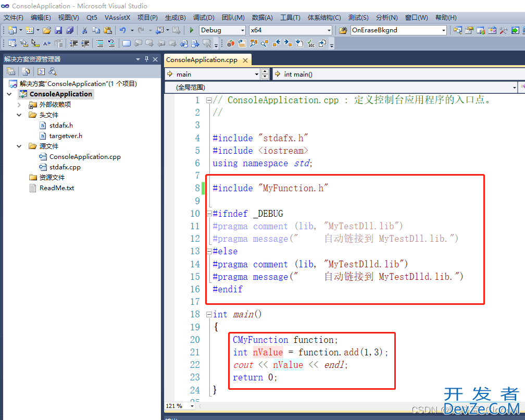
Task: Select targetver.h in Solution Explorer
Action: (x=66, y=136)
